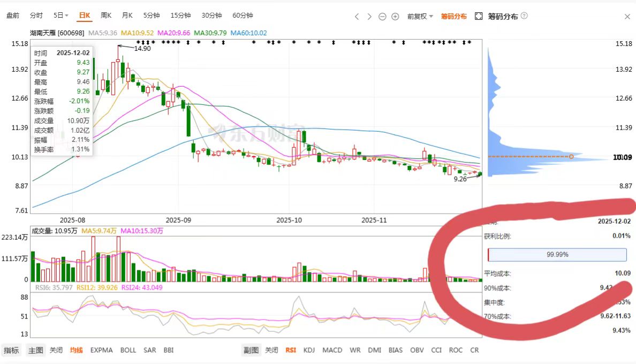
Task: Turn off main chart with 关闭
Action: 56,350
